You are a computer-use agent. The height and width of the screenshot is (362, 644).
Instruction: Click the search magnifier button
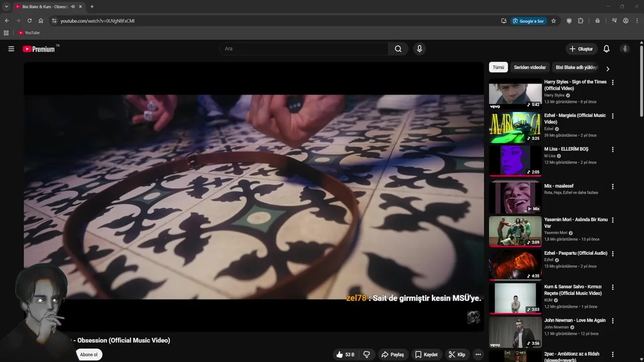tap(398, 49)
